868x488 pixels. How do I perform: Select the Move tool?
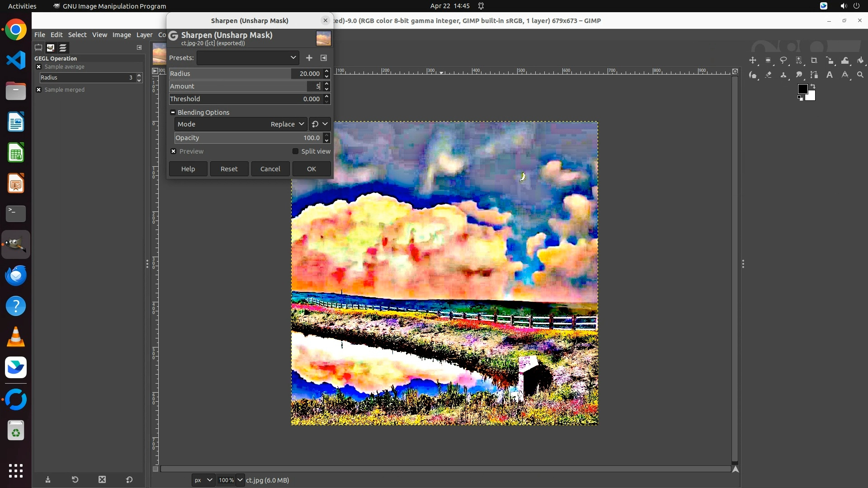[x=753, y=60]
